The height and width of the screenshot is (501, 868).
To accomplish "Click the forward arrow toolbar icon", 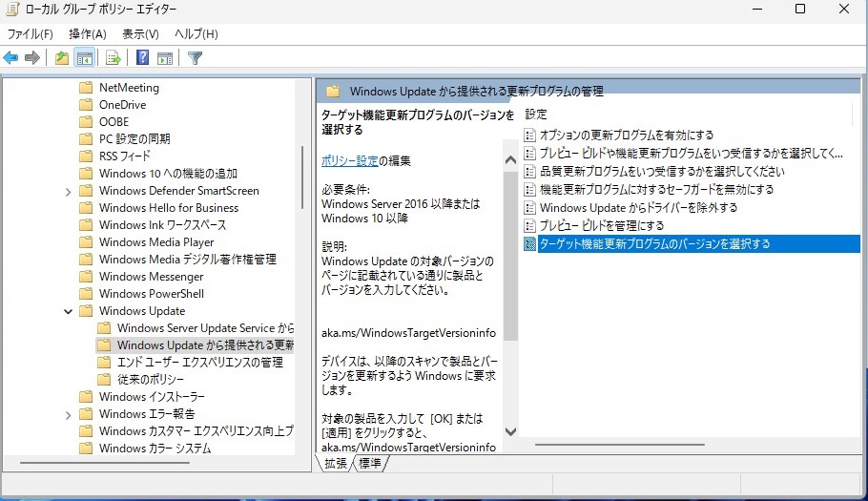I will pos(32,58).
